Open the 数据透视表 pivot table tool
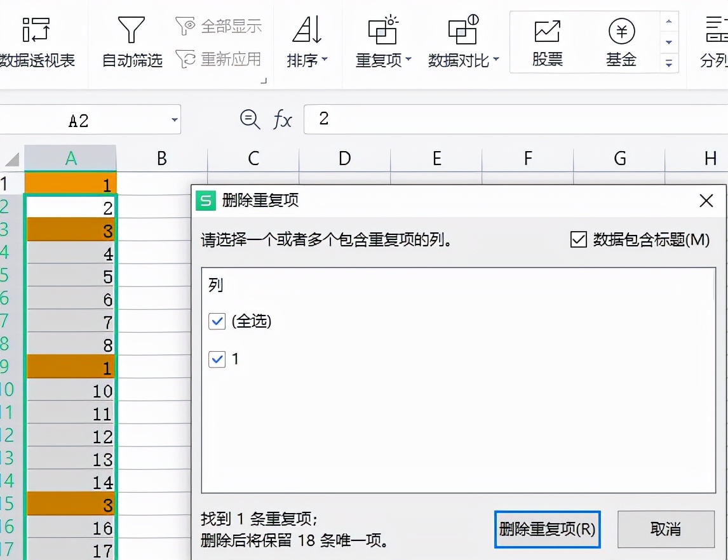 click(x=36, y=42)
